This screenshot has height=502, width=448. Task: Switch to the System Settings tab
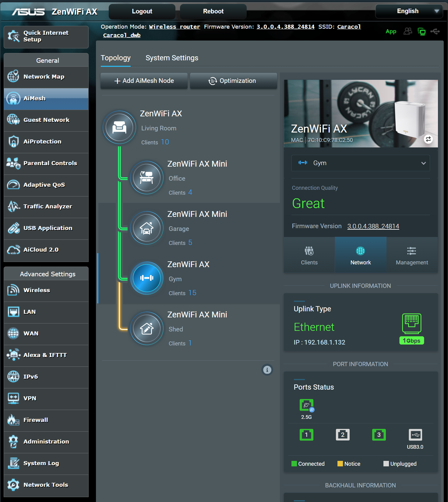pyautogui.click(x=172, y=58)
